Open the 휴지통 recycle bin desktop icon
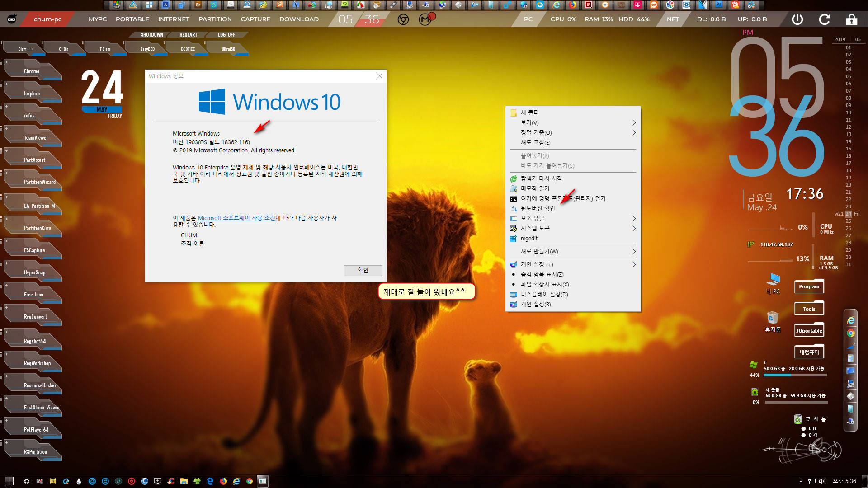The width and height of the screenshot is (868, 488). [773, 322]
